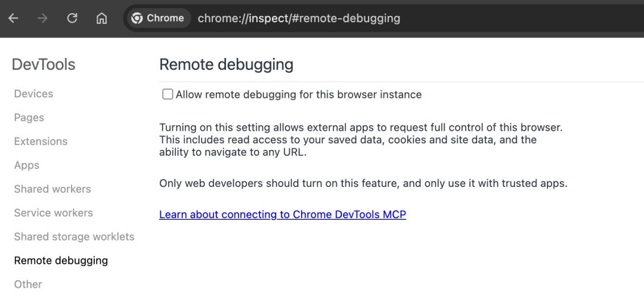This screenshot has width=644, height=304.
Task: Open the Learn about connecting to Chrome DevTools MCP link
Action: pos(283,214)
